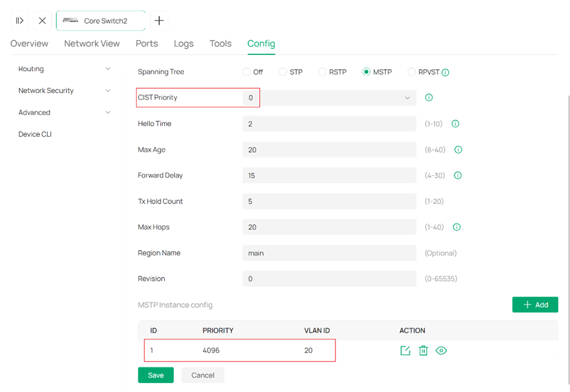Switch to the Config tab
This screenshot has width=570, height=392.
tap(261, 44)
